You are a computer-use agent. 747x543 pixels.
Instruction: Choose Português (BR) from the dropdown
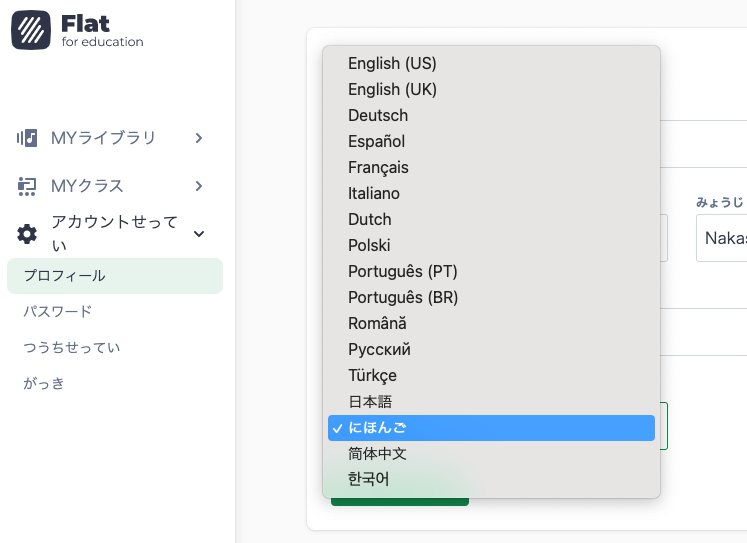[403, 298]
